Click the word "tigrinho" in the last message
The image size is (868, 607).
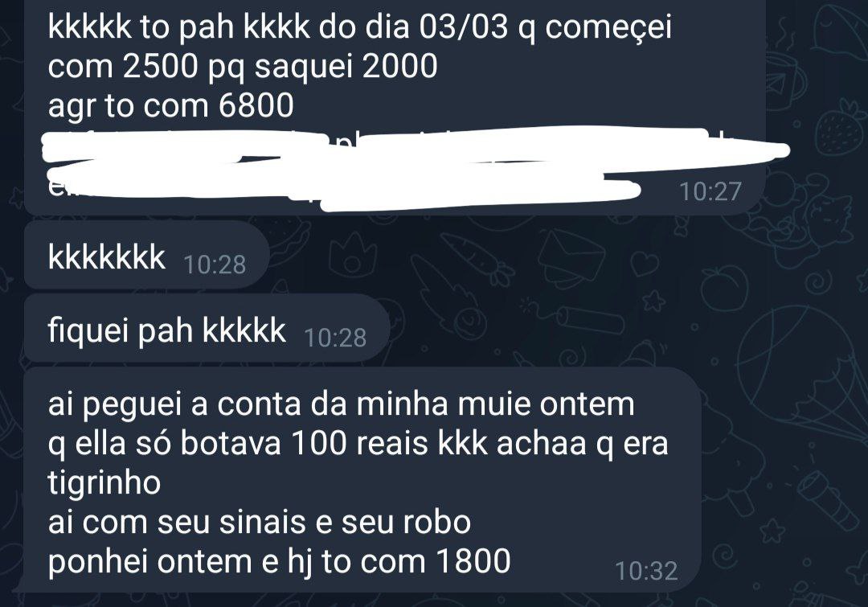point(104,482)
